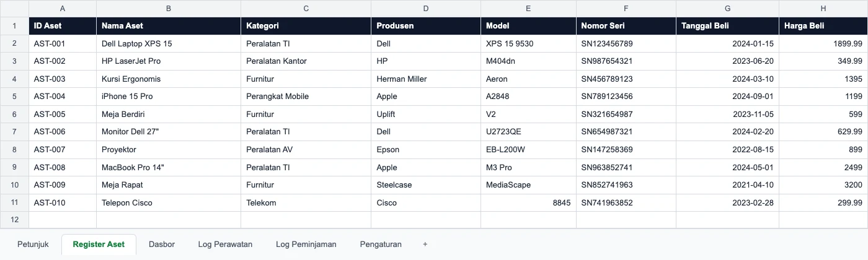
Task: Select cell AST-001
Action: [x=63, y=44]
